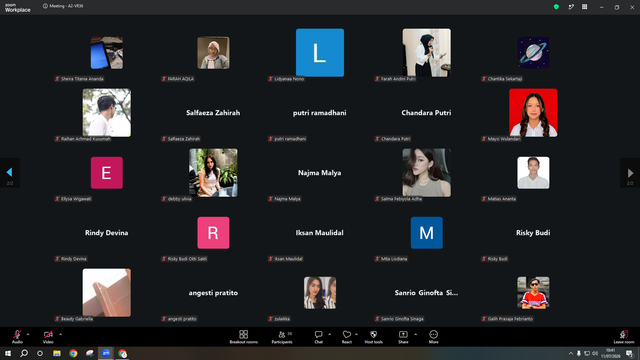The width and height of the screenshot is (640, 360).
Task: Select Farah Andini Putri's photo tile
Action: point(427,53)
